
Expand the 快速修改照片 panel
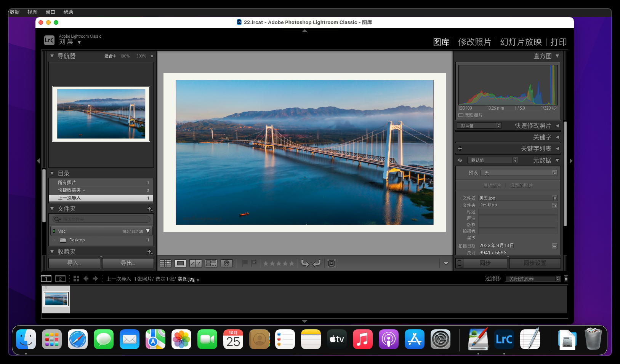point(557,126)
